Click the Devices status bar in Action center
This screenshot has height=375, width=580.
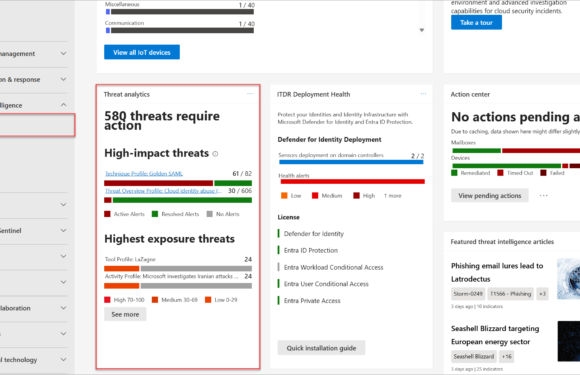tap(516, 166)
